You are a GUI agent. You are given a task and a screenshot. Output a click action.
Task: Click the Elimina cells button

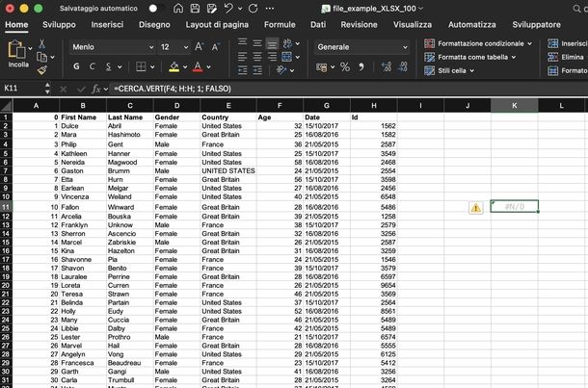coord(566,58)
